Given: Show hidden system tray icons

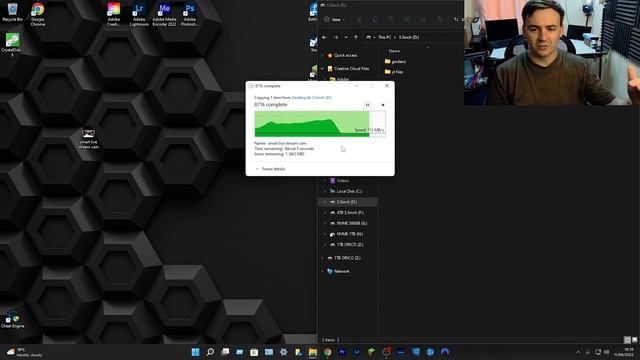Looking at the screenshot, I should [578, 352].
